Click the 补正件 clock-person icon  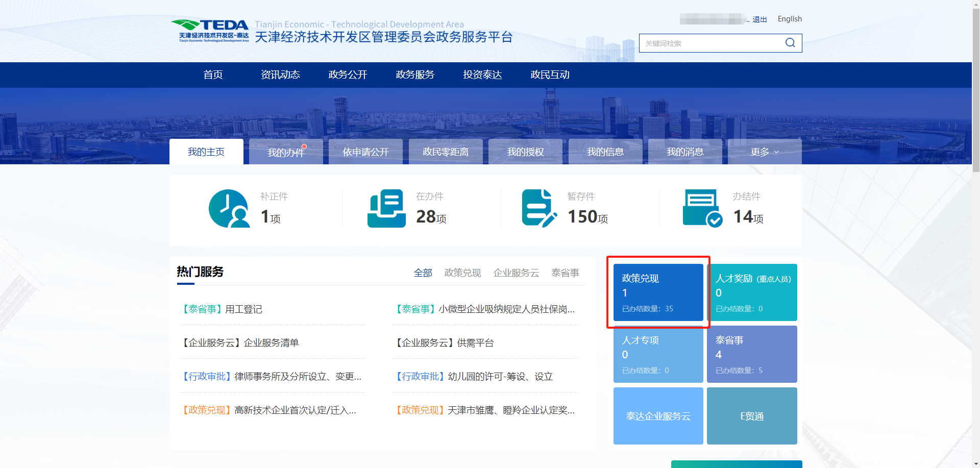pos(229,208)
